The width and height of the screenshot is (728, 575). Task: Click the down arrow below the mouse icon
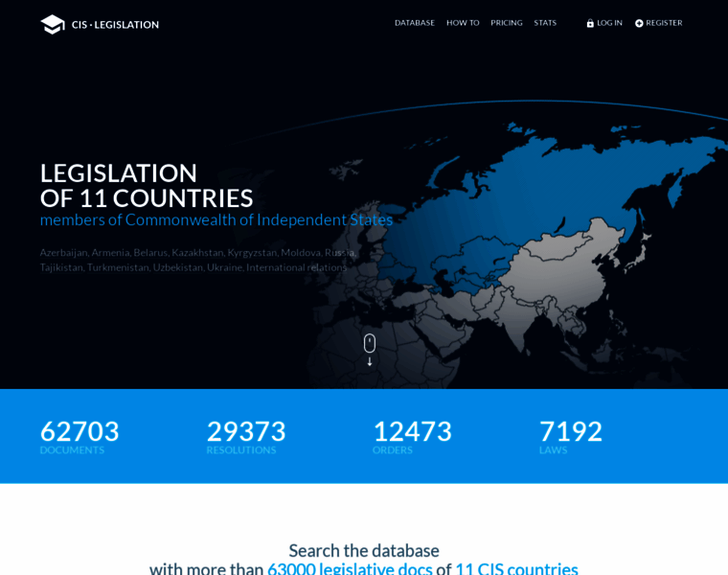[x=370, y=362]
